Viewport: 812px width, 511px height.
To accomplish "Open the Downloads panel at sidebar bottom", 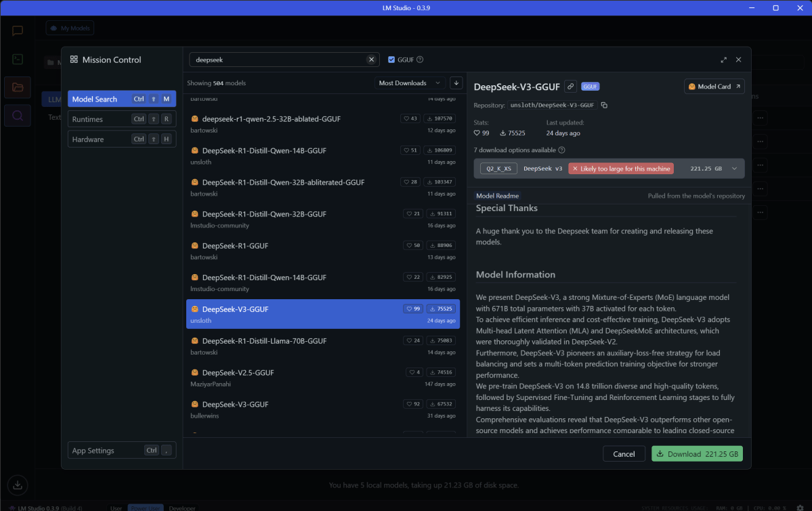I will pyautogui.click(x=17, y=485).
